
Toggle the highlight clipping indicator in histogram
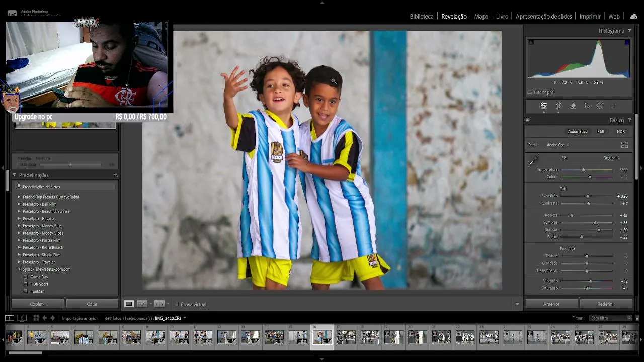[626, 42]
